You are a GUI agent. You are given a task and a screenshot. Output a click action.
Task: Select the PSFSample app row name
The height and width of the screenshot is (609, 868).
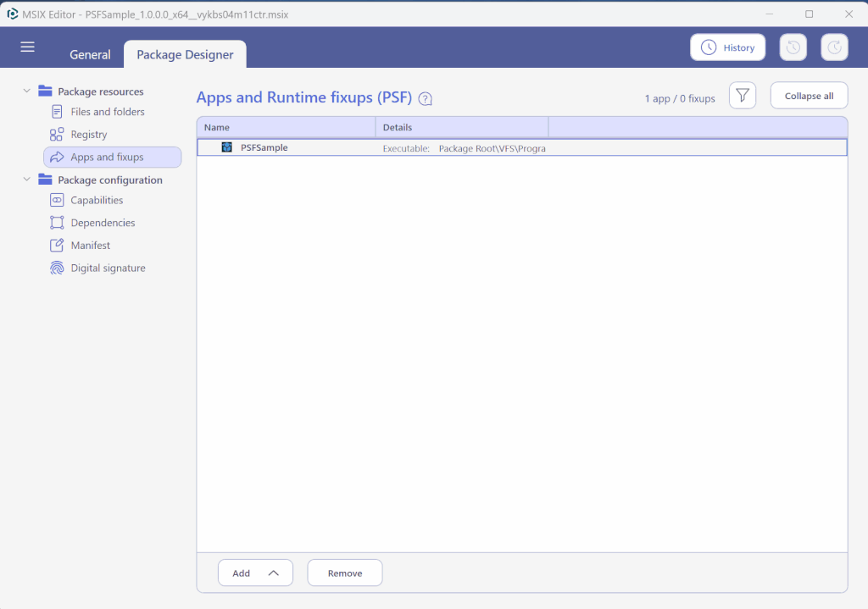point(264,147)
